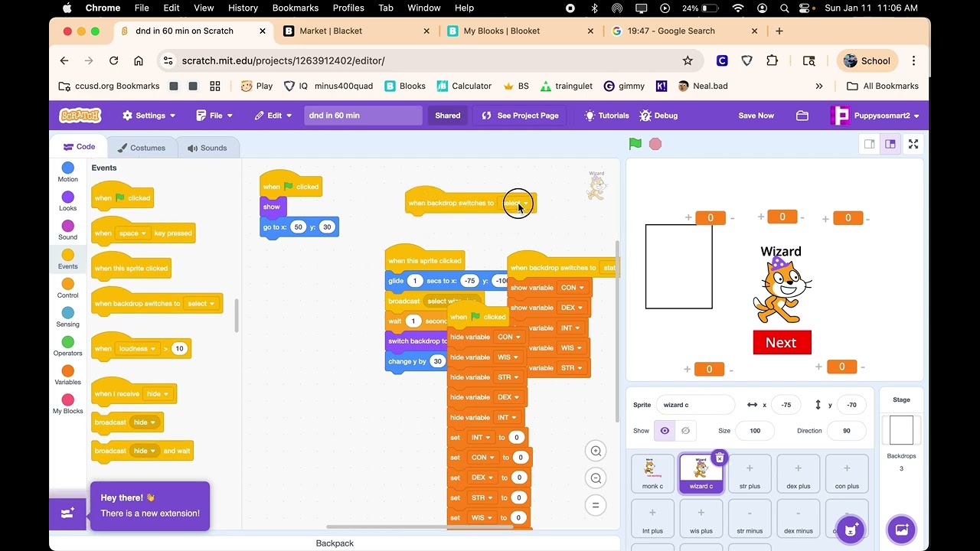
Task: Open the Chrome History menu
Action: (x=243, y=8)
